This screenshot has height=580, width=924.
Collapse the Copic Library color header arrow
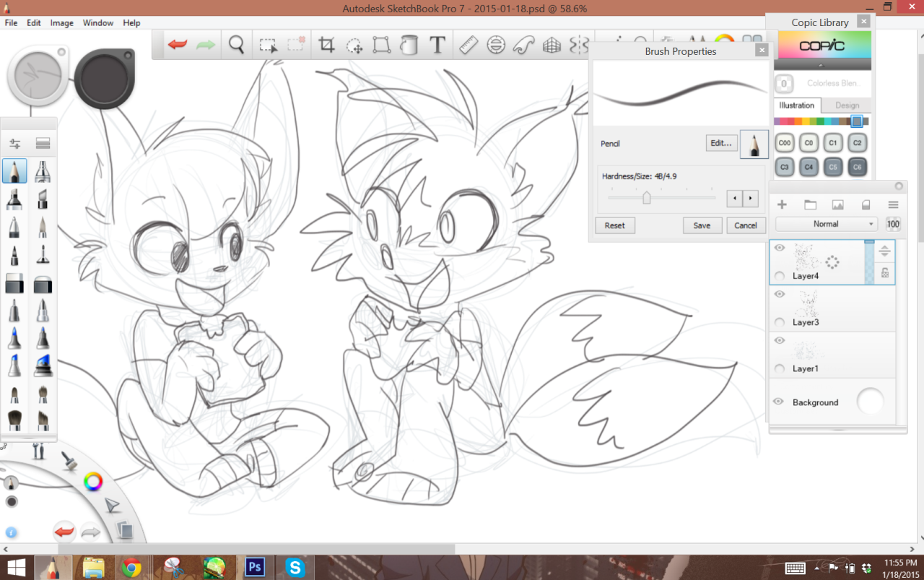point(822,64)
